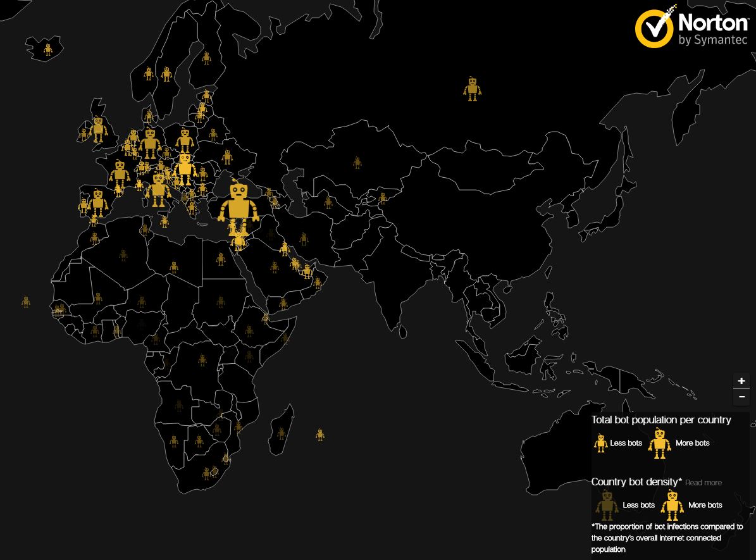
Task: Click the bot icon over Russia
Action: click(x=471, y=89)
